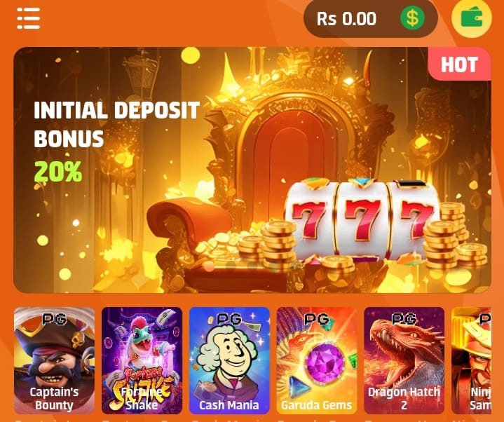Viewport: 504px width, 422px height.
Task: Select the active orange carousel dot
Action: 210,266
